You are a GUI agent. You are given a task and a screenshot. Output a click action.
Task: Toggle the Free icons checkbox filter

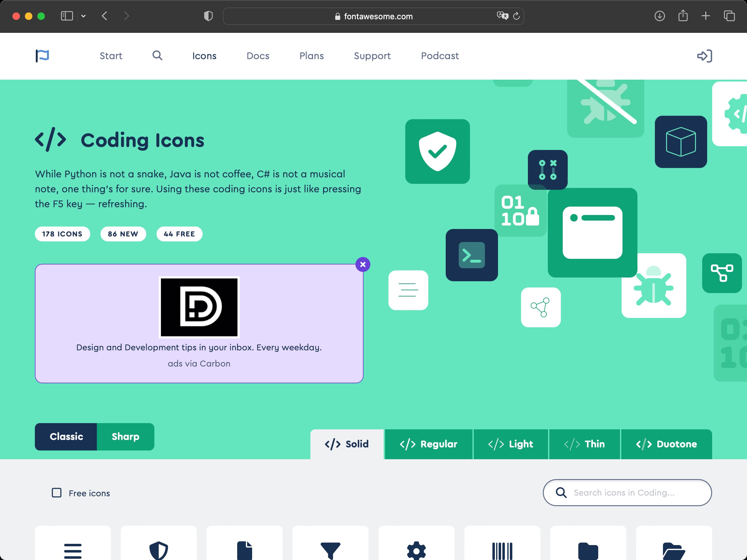[56, 492]
